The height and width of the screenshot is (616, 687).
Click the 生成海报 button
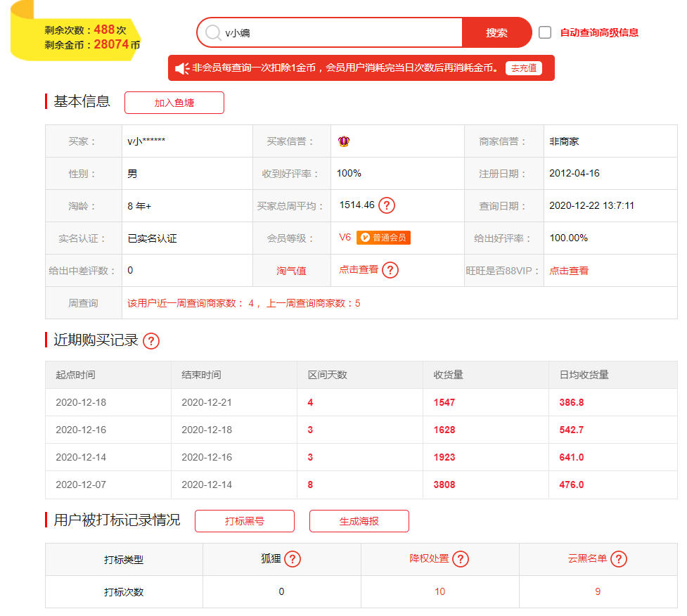(x=359, y=521)
